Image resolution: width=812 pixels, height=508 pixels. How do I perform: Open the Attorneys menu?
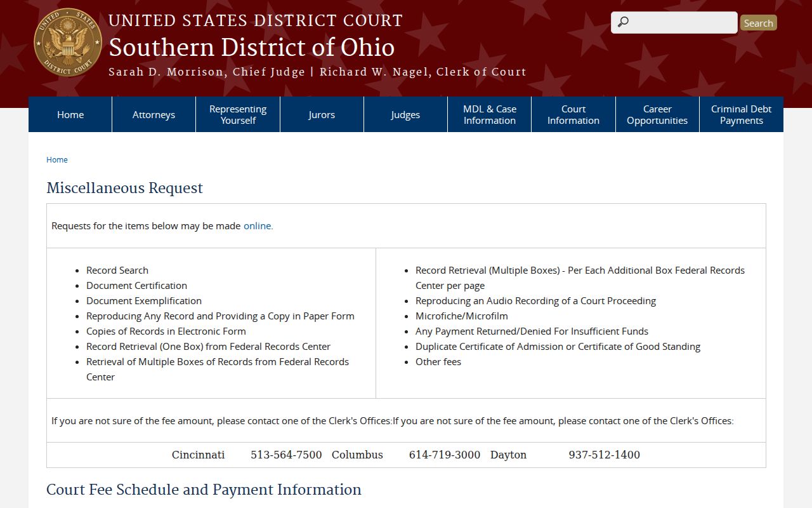pos(154,114)
